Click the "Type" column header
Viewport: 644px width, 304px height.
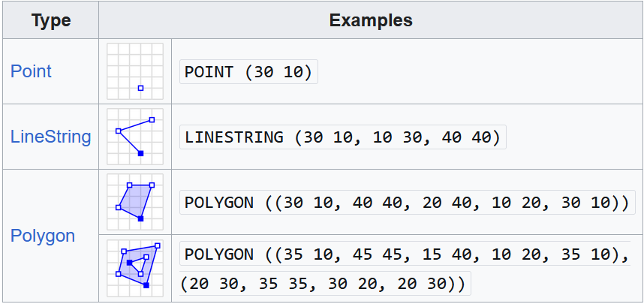51,20
